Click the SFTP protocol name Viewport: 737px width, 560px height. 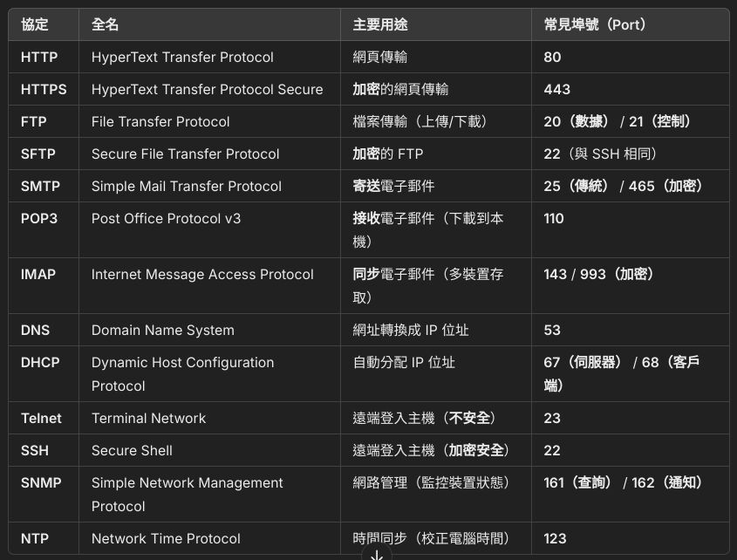tap(38, 154)
